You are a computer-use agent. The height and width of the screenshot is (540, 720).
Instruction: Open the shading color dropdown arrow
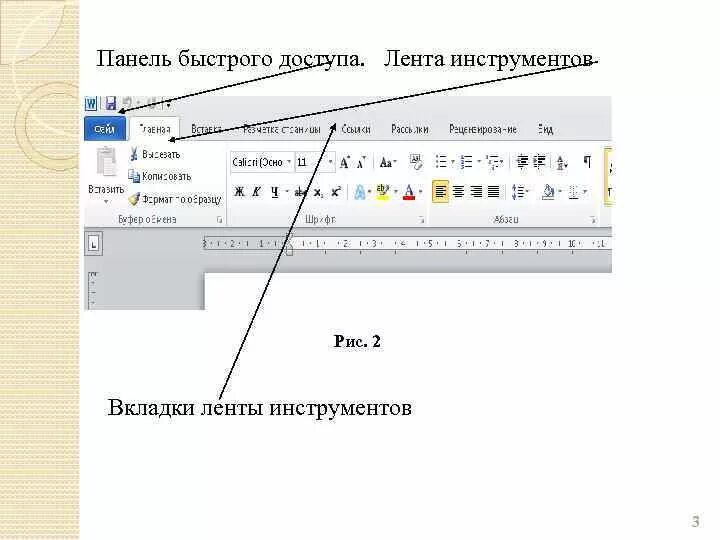tap(560, 192)
